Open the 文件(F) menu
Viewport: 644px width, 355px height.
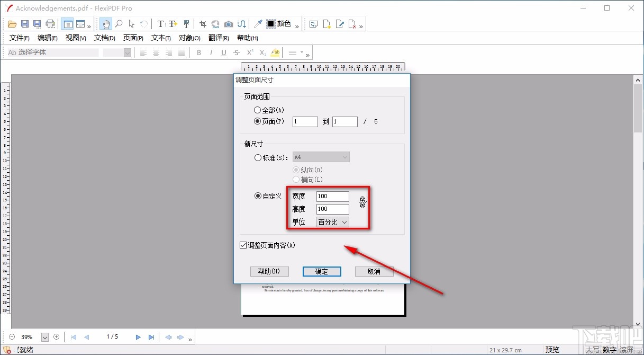coord(19,38)
